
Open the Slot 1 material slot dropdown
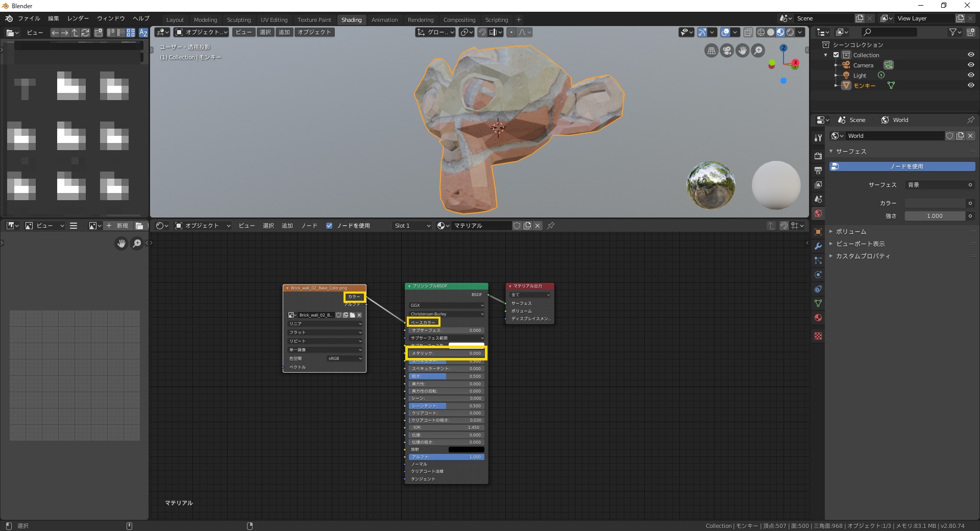(412, 225)
